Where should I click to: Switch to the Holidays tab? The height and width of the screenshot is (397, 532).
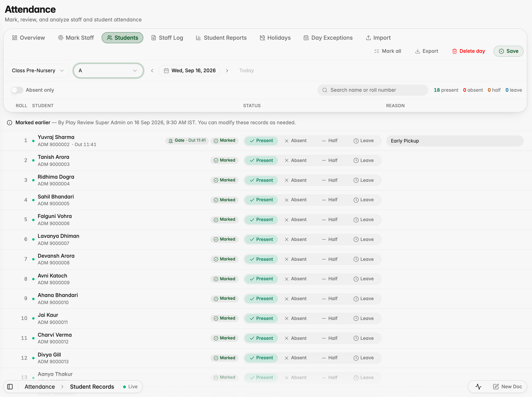coord(275,38)
